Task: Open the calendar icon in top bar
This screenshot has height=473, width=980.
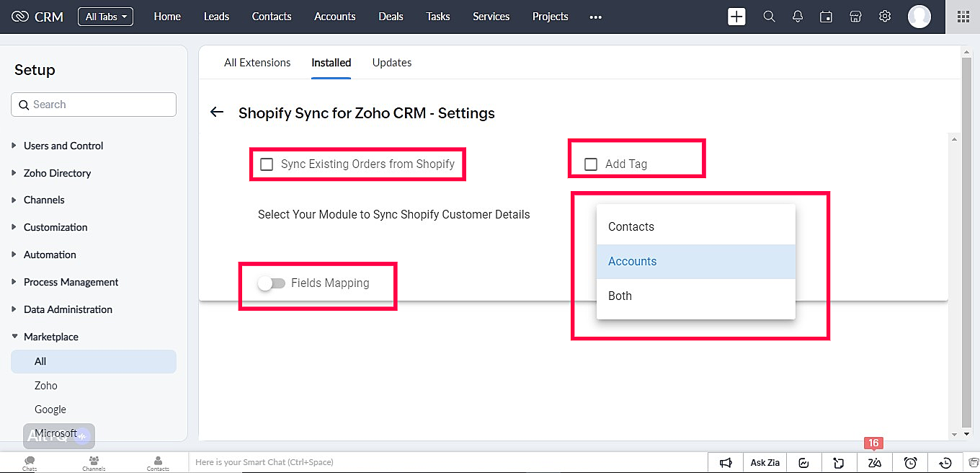Action: point(827,17)
